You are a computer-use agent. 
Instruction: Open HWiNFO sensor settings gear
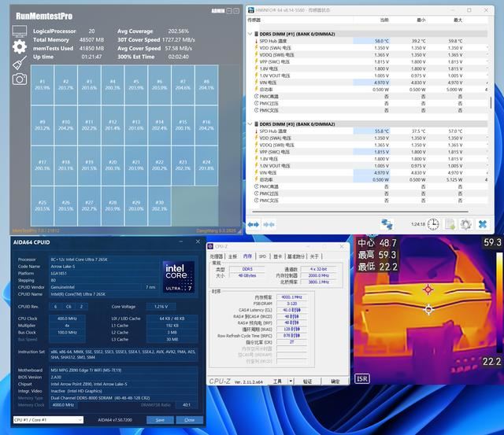[465, 224]
